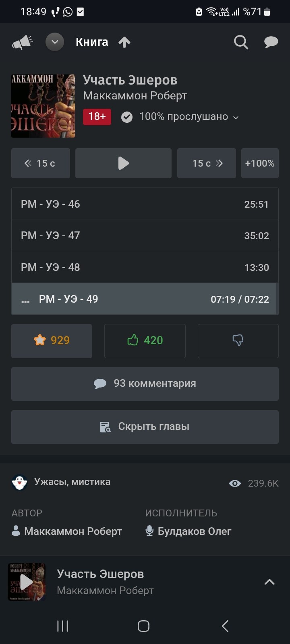Viewport: 290px width, 644px height.
Task: Select chapter РМ - УЭ - 46
Action: [145, 204]
